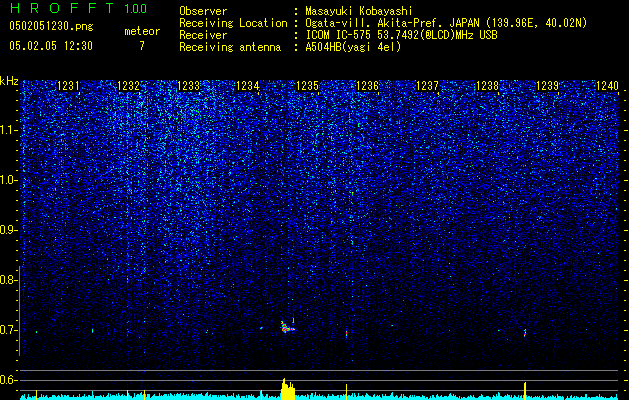Image resolution: width=629 pixels, height=400 pixels.
Task: Click the yellow power spike below 1236
Action: 346,392
